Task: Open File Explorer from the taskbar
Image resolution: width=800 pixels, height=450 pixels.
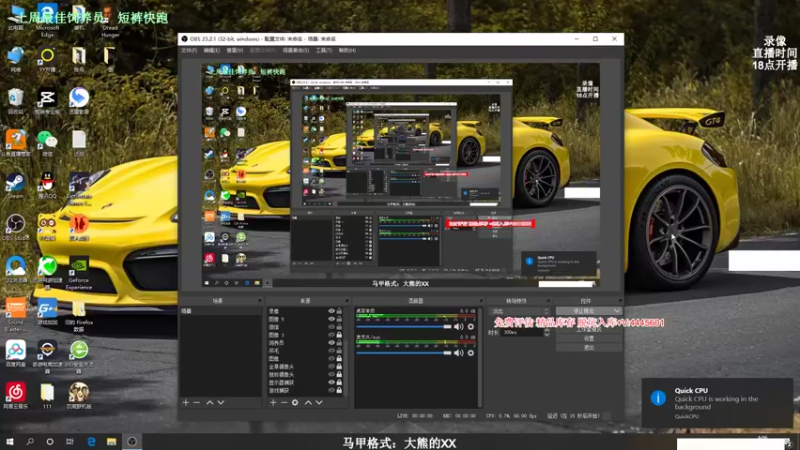Action: point(111,442)
